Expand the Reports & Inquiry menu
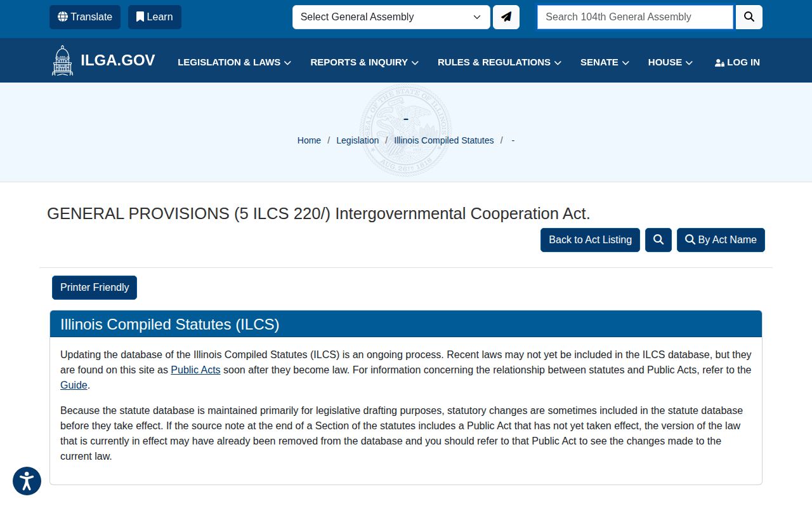812x508 pixels. [x=364, y=62]
